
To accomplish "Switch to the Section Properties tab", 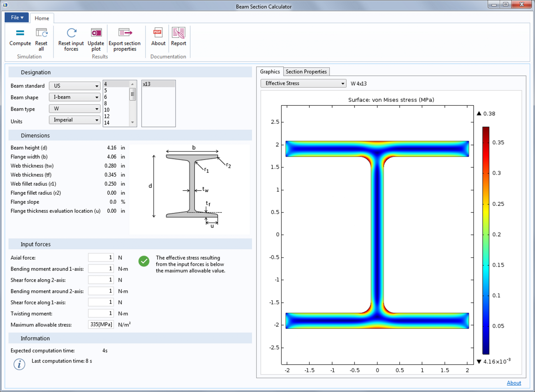I will click(306, 71).
